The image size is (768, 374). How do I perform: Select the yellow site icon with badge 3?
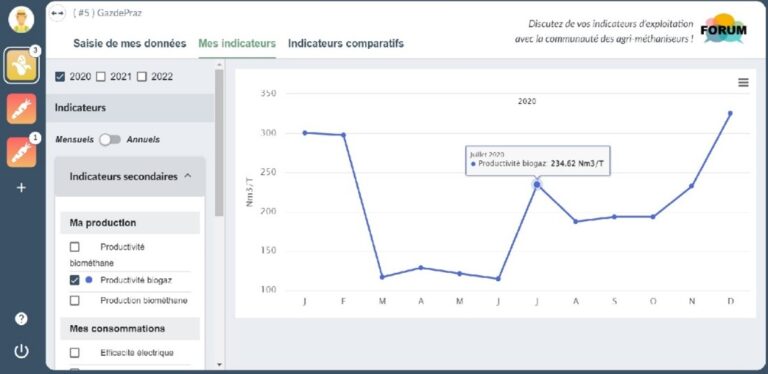[21, 66]
